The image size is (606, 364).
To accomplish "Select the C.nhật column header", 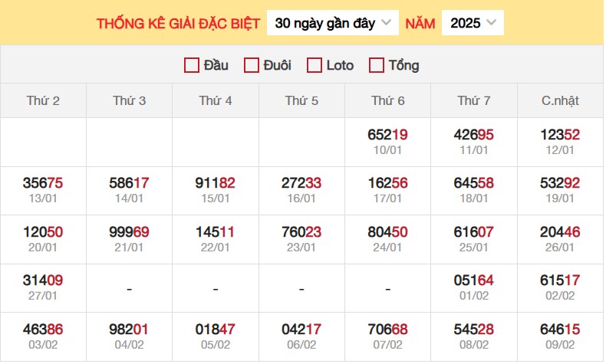I will [x=561, y=100].
